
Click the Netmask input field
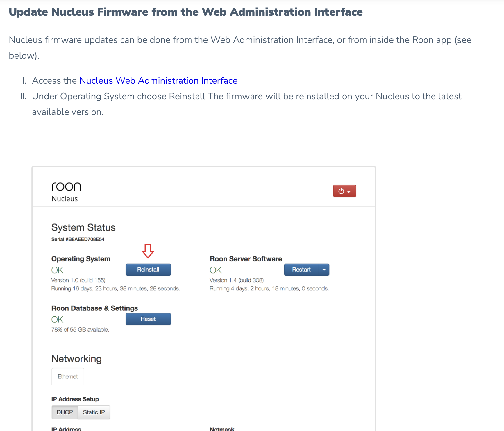[222, 429]
